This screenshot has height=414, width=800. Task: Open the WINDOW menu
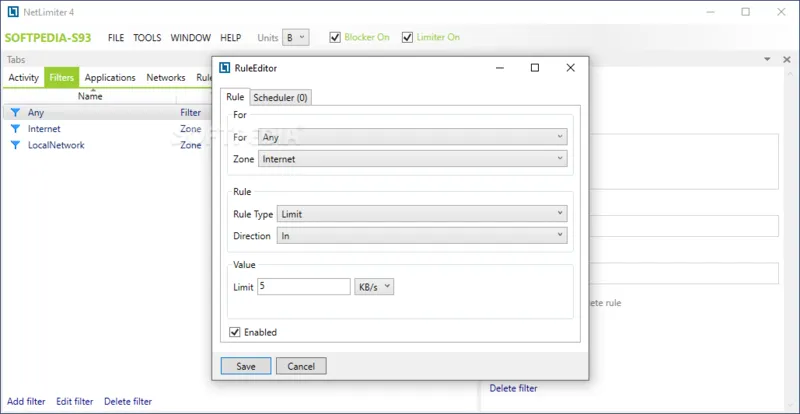[190, 38]
